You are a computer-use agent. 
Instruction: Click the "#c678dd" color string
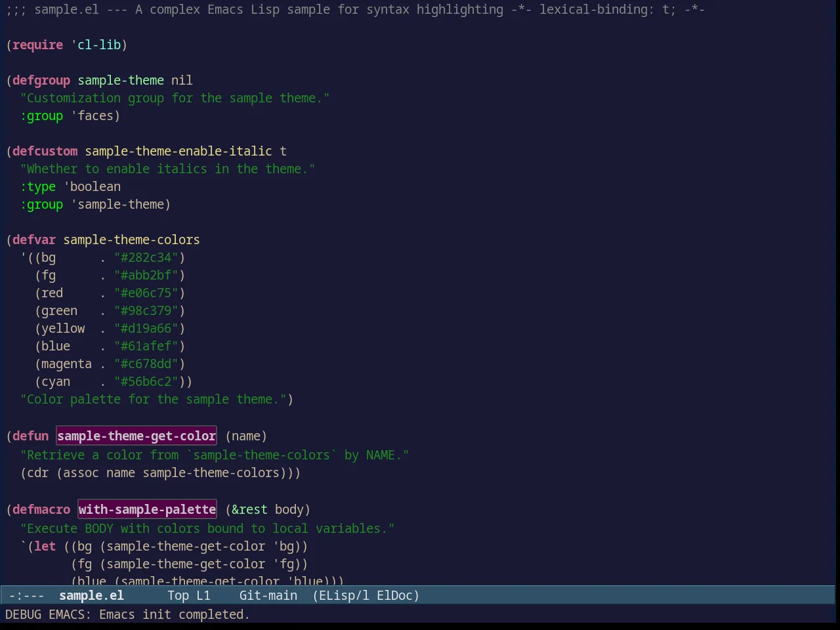coord(146,364)
